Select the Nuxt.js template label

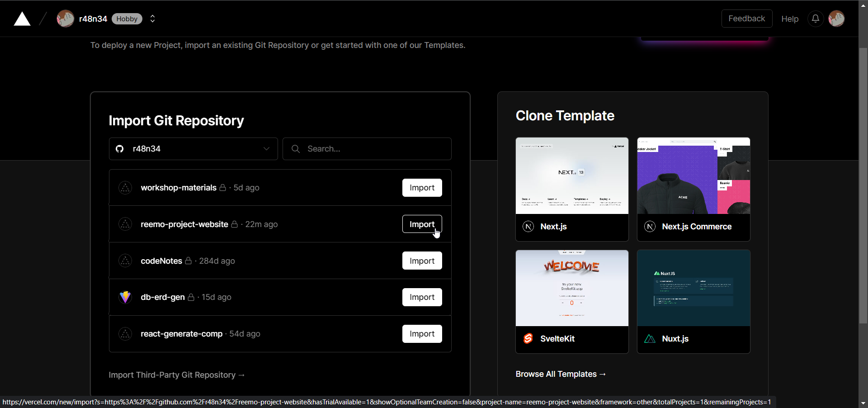pyautogui.click(x=675, y=339)
